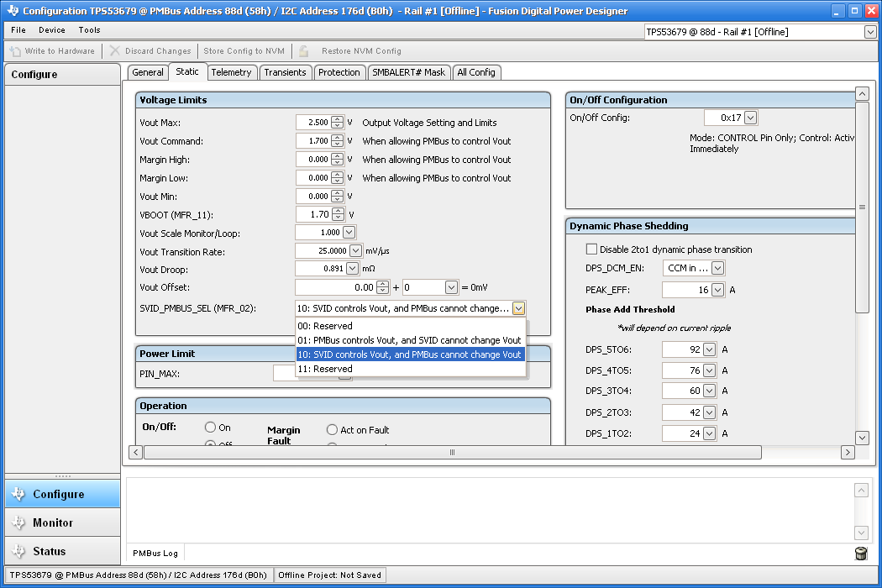Screen dimensions: 882x588
Task: Open the DPS_5TO6 threshold dropdown
Action: 709,349
